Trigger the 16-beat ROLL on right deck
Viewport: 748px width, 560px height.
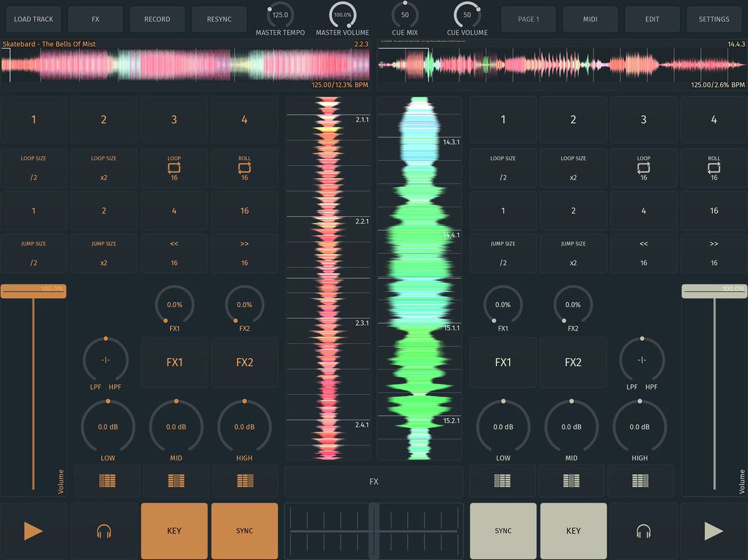pyautogui.click(x=714, y=167)
